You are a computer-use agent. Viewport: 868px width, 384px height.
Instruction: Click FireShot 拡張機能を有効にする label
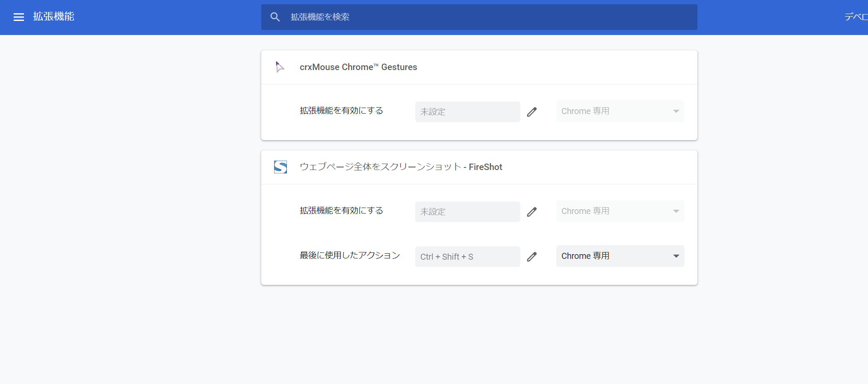point(341,211)
